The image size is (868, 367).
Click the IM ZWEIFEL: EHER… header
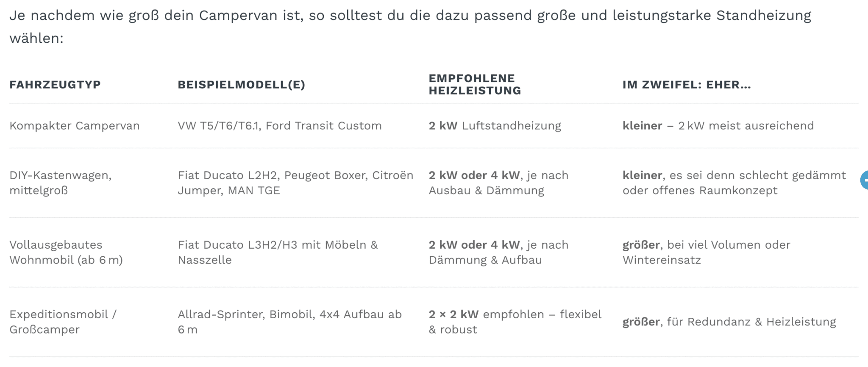click(686, 84)
